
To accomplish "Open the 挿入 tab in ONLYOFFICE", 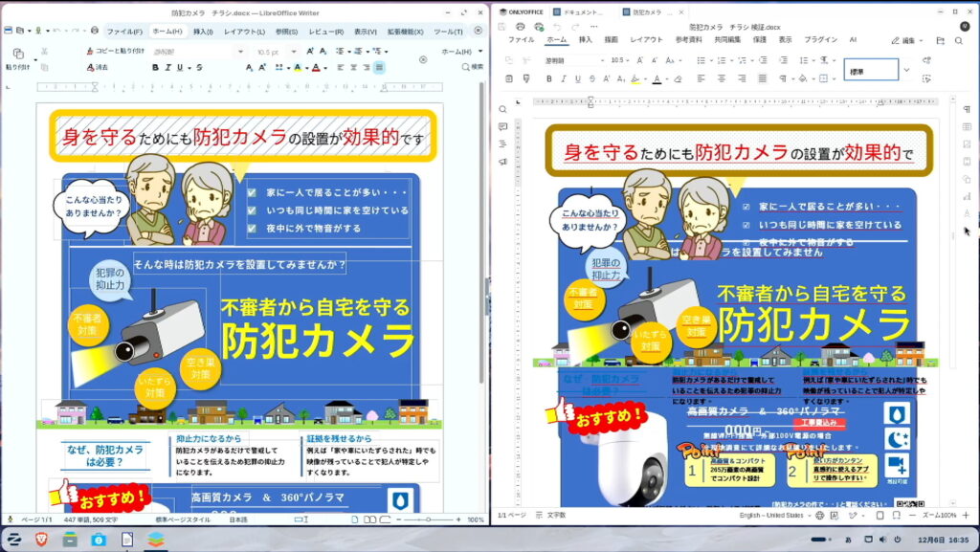I will click(x=585, y=40).
